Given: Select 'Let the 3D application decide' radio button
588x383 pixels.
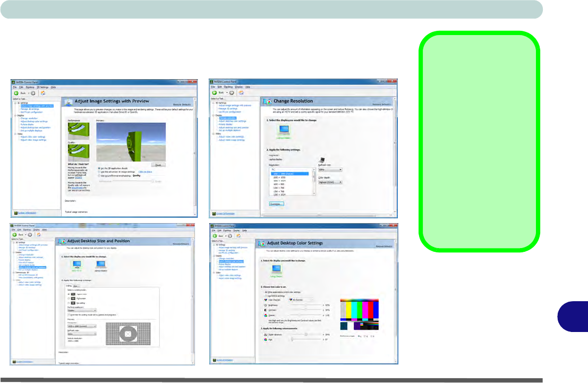Looking at the screenshot, I should click(x=99, y=168).
